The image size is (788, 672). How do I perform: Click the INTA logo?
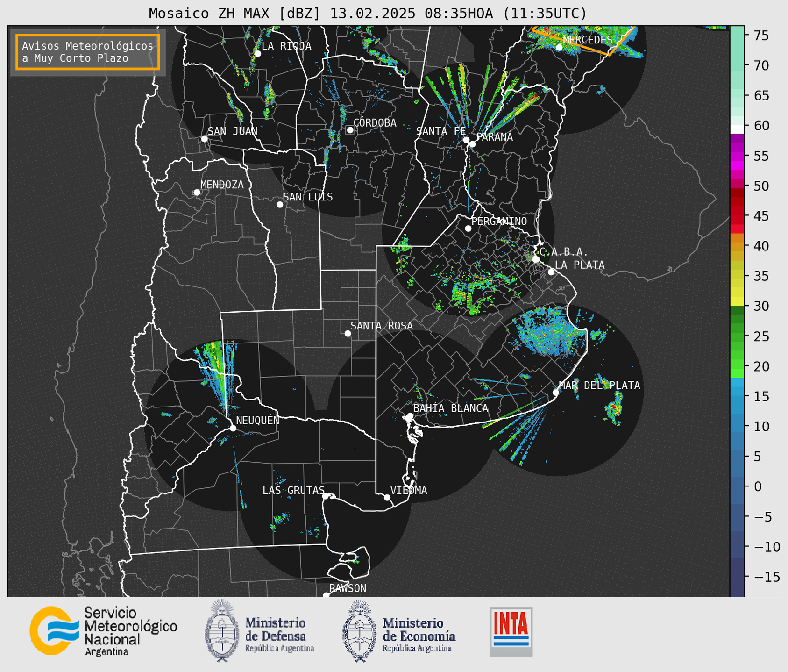(x=511, y=631)
